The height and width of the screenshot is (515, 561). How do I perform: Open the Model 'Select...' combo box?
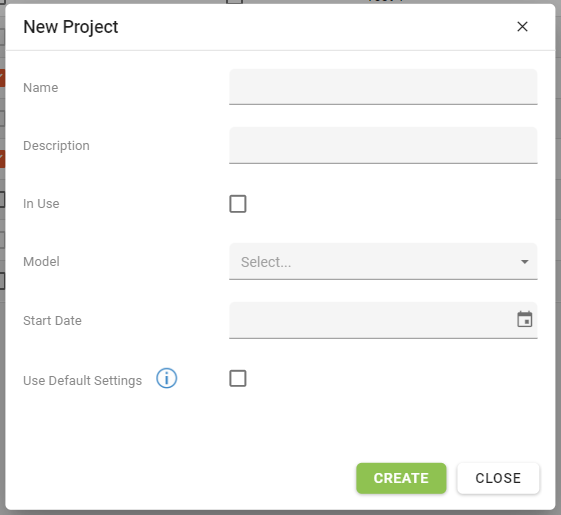tap(383, 262)
